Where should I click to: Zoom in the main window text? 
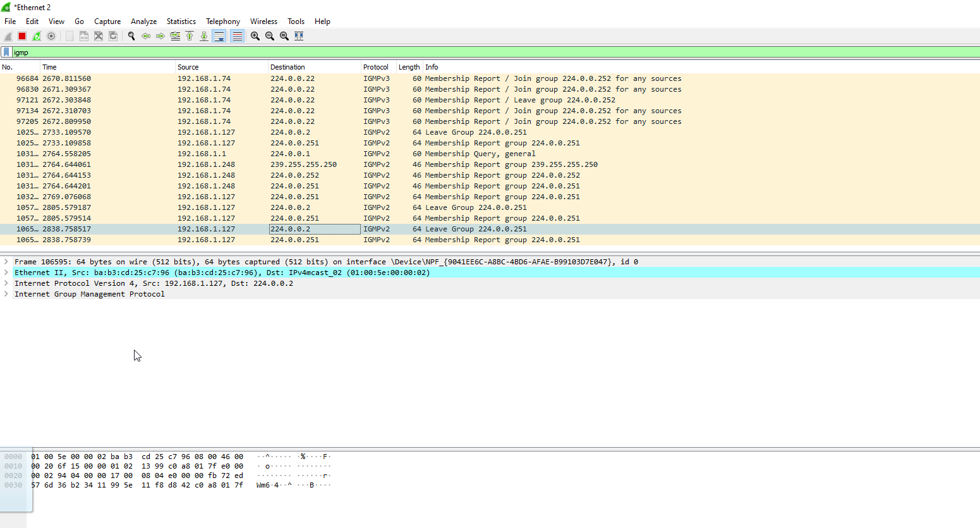click(x=255, y=36)
